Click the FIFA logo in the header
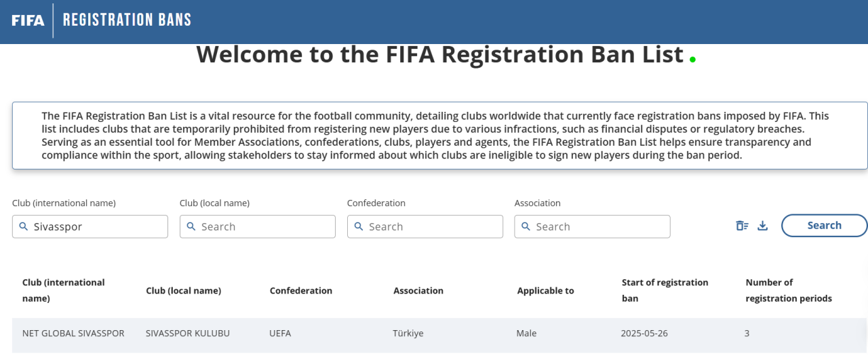This screenshot has height=364, width=868. [x=28, y=20]
